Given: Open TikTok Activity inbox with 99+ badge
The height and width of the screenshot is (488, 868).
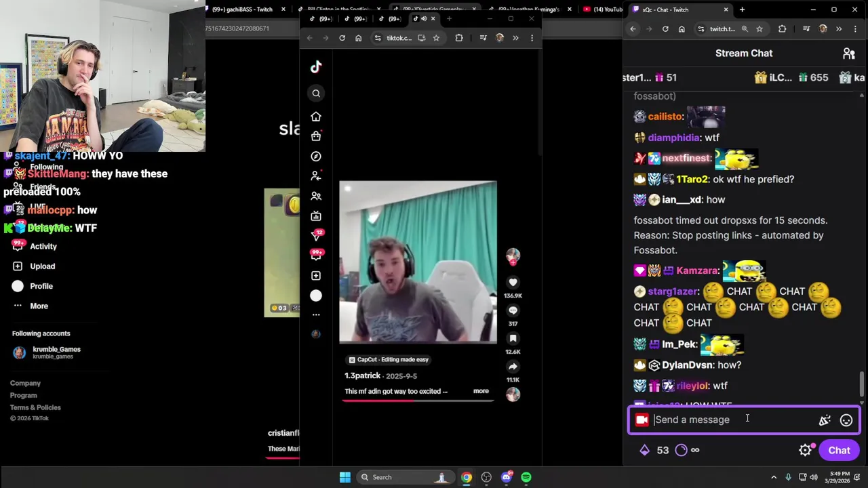Looking at the screenshot, I should coord(316,255).
